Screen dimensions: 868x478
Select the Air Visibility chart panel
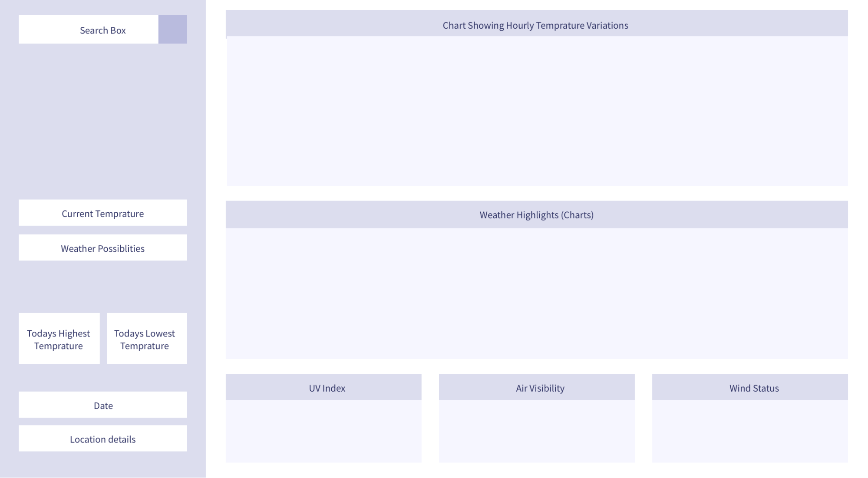537,417
